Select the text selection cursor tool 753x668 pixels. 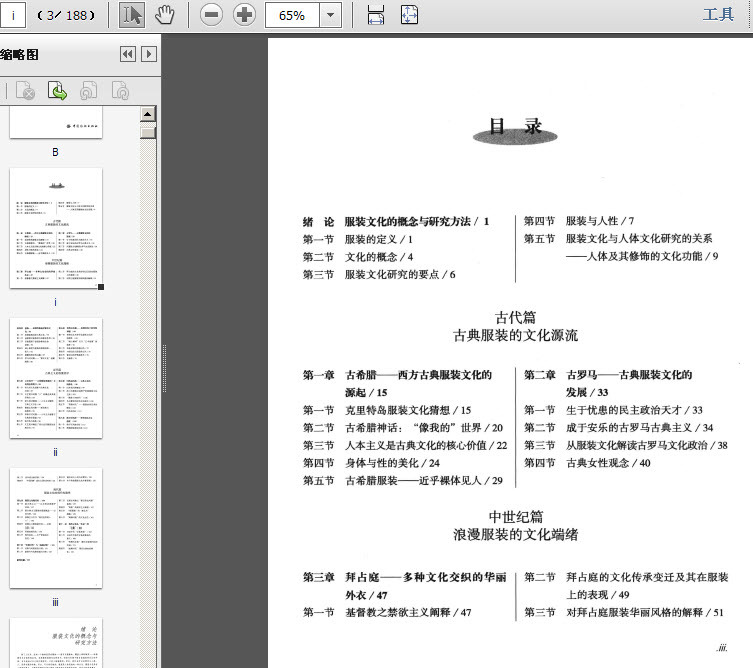click(x=132, y=15)
